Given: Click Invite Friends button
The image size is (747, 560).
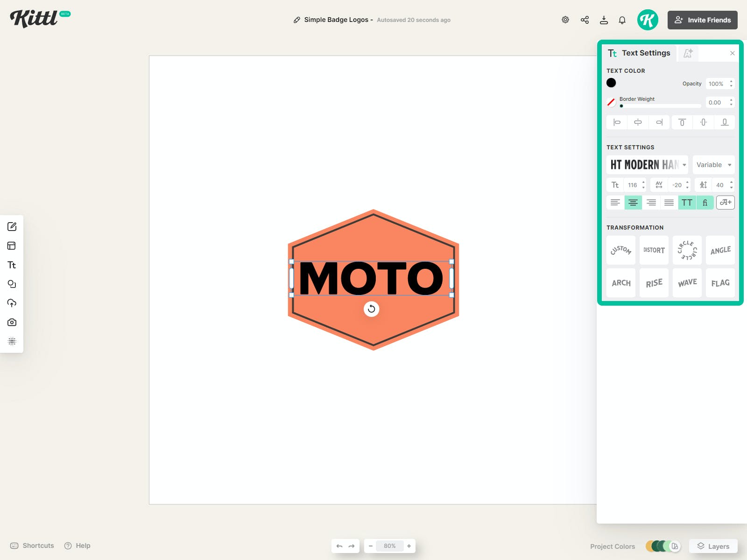Looking at the screenshot, I should coord(703,20).
